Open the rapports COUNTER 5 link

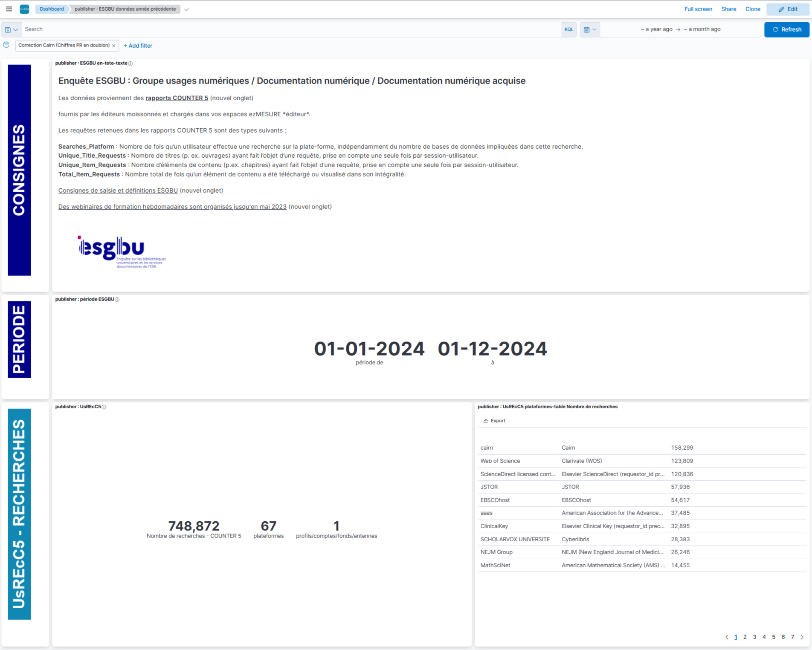(177, 98)
